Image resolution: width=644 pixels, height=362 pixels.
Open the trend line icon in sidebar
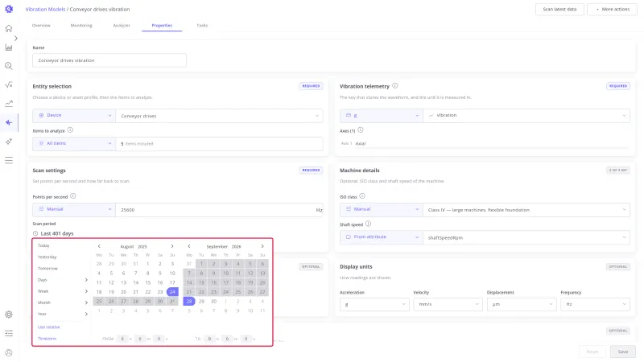pos(9,104)
